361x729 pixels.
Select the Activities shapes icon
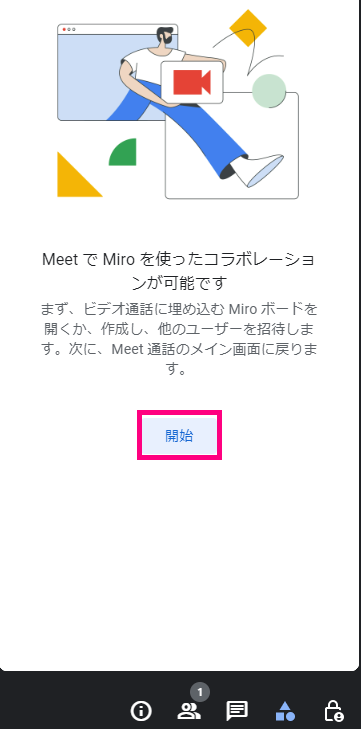point(285,710)
